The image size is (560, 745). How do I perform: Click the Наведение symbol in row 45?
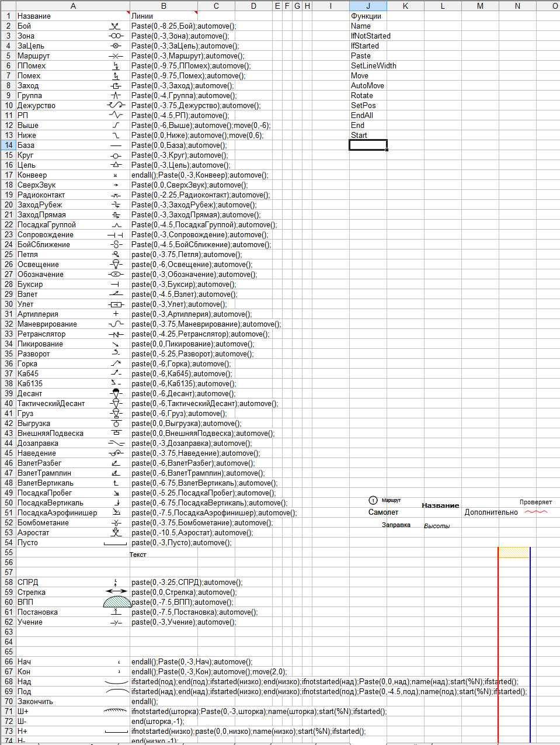pos(116,453)
